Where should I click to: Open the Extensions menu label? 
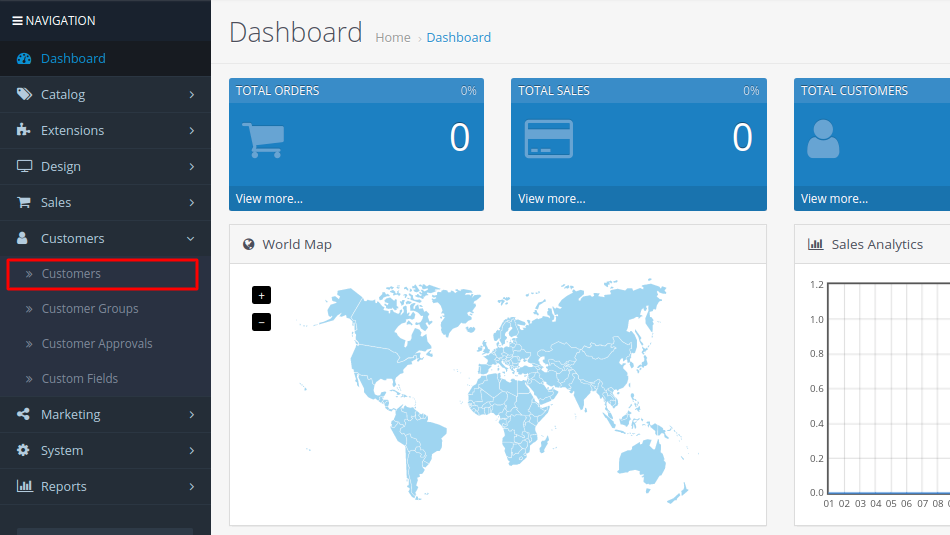pyautogui.click(x=73, y=130)
